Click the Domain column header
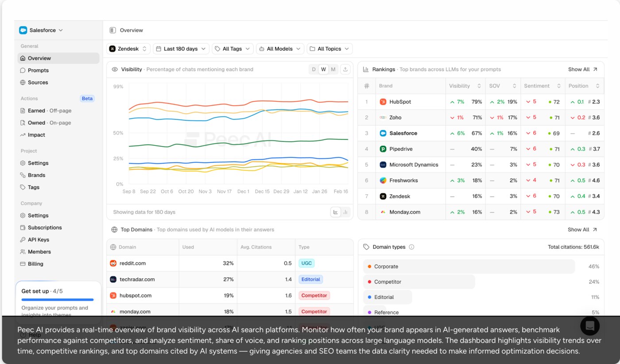Image resolution: width=620 pixels, height=364 pixels. [143, 247]
